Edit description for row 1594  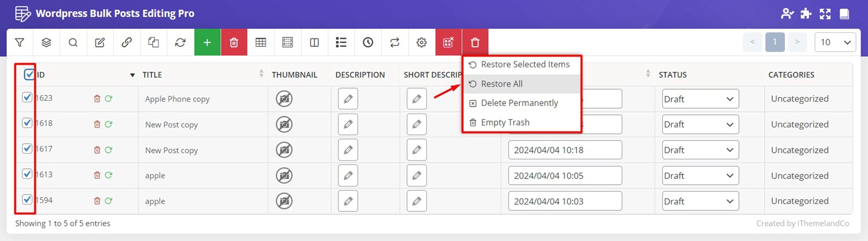point(348,201)
